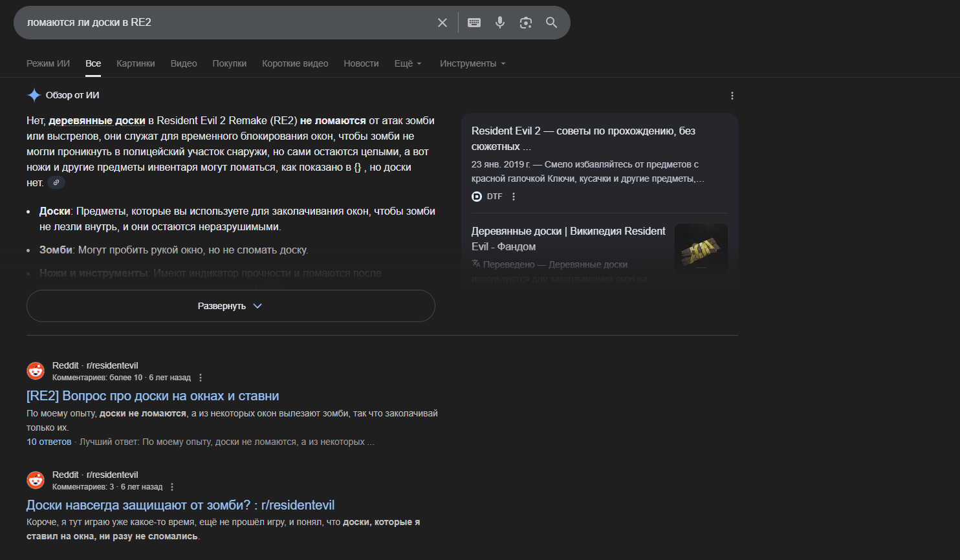Open Деревянные доски Fandom wiki source
The image size is (960, 560).
pos(569,239)
